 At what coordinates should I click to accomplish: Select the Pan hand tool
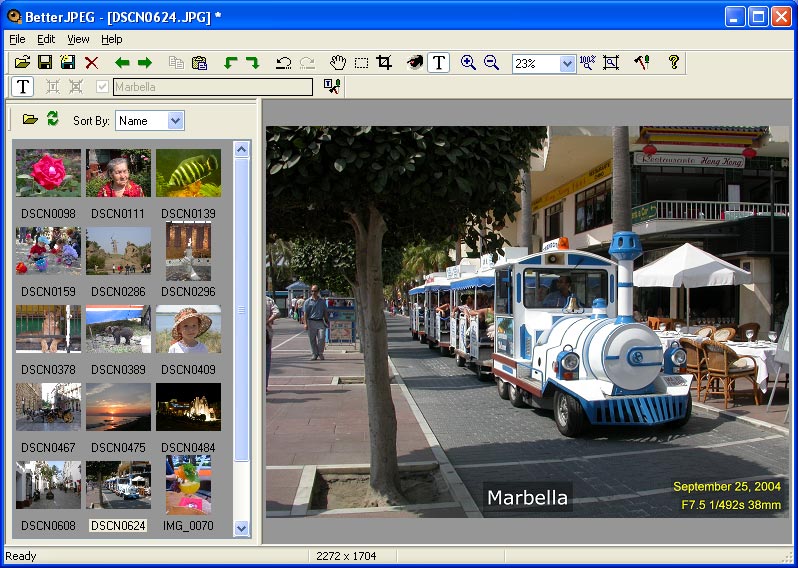click(x=338, y=63)
